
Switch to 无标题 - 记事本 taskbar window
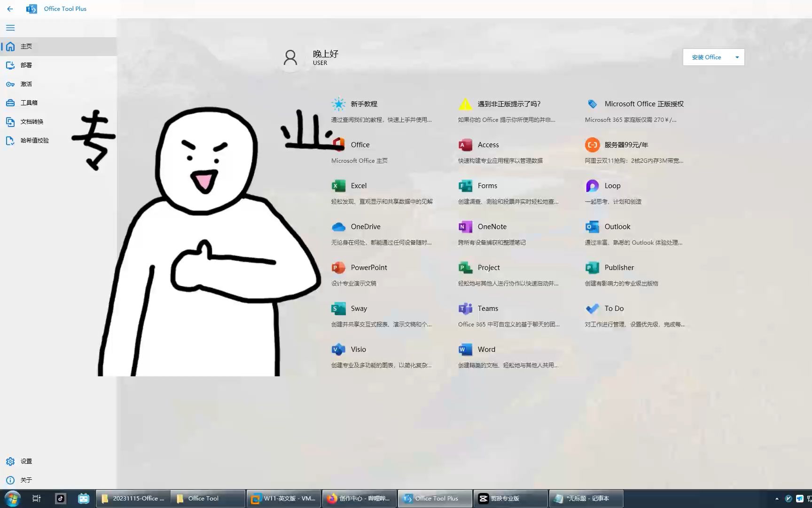click(586, 499)
